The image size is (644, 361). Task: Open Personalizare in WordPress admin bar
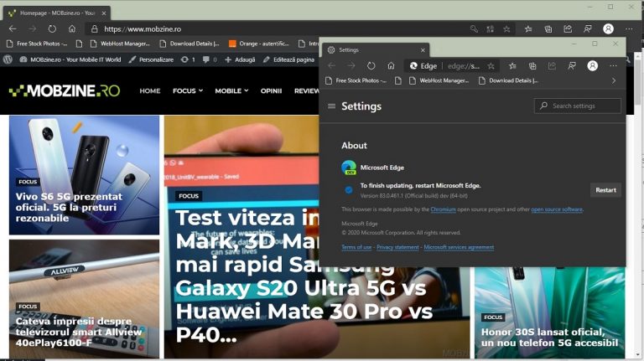pos(151,59)
